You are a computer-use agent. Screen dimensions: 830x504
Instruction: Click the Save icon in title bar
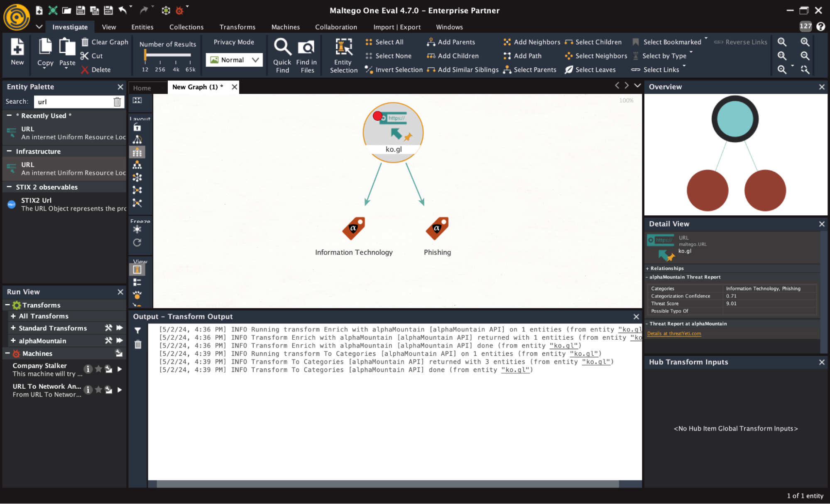tap(81, 10)
